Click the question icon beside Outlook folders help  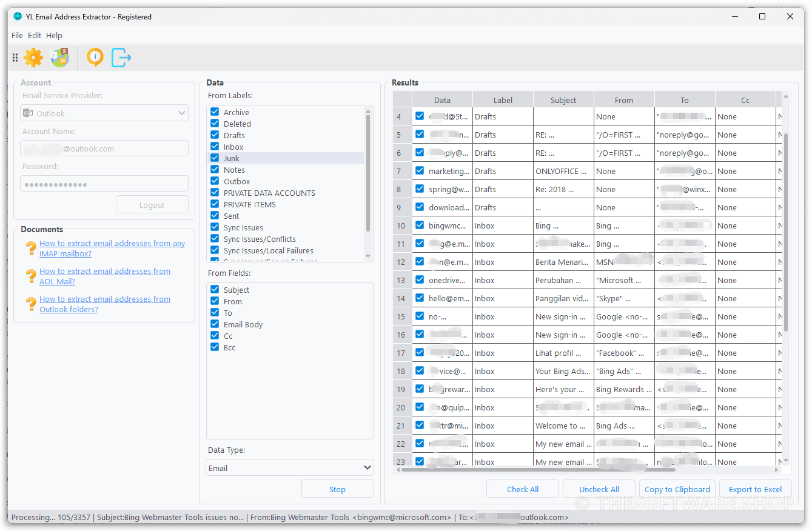[x=31, y=304]
